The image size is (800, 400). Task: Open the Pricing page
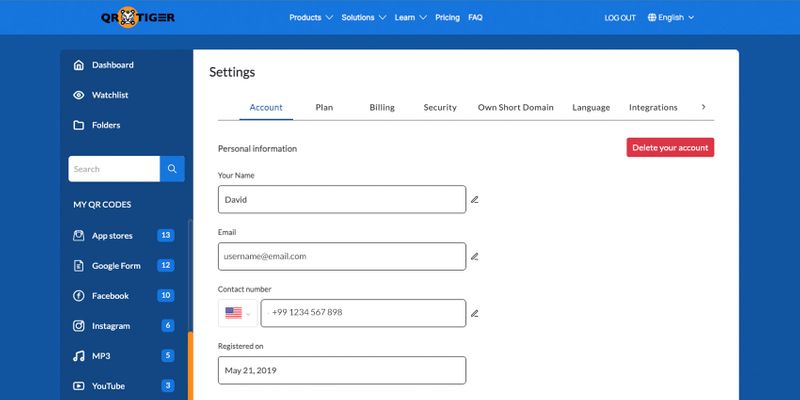click(447, 17)
